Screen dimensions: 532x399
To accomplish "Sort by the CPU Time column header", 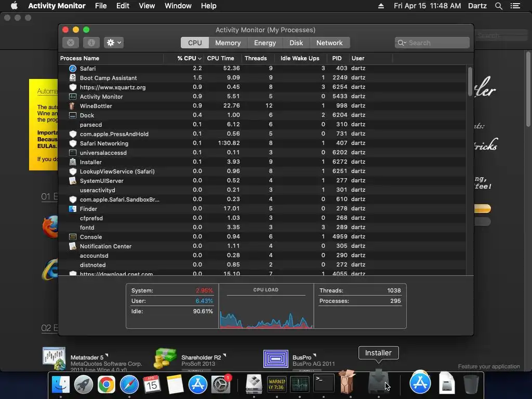I will point(220,58).
